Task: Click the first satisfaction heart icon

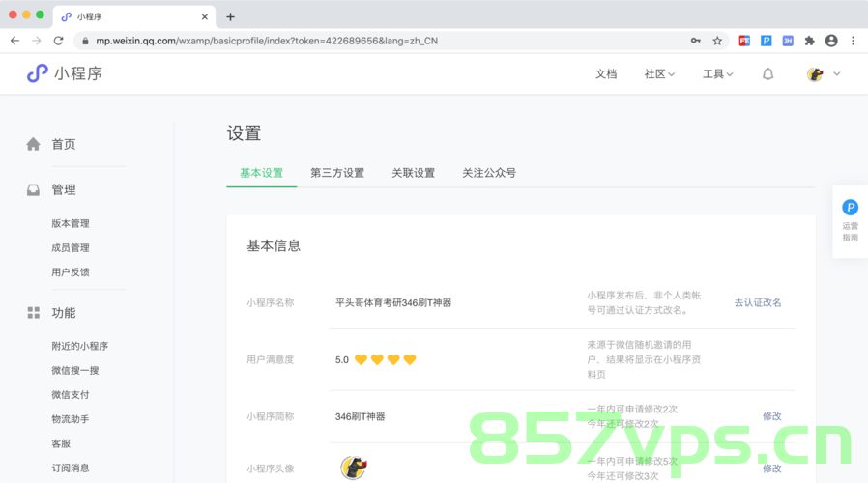Action: [x=361, y=360]
